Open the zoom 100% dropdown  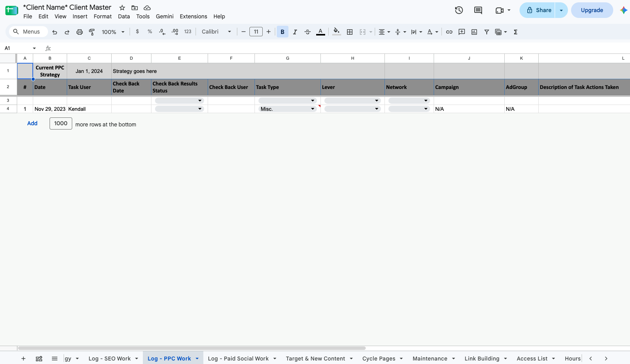[113, 32]
